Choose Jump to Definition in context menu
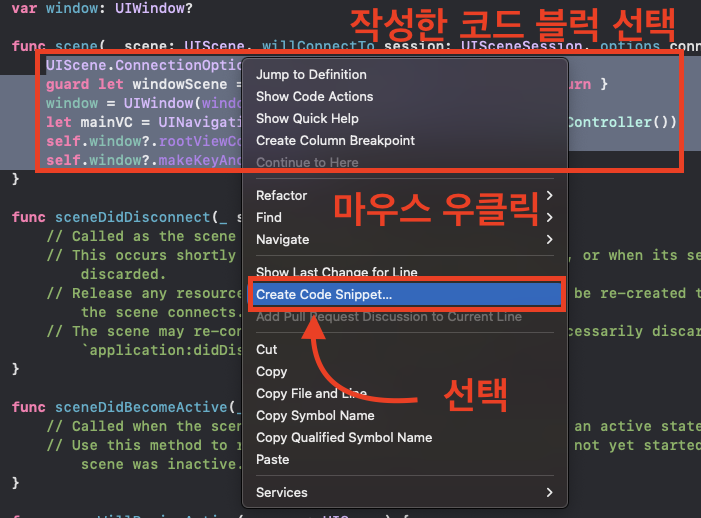 coord(405,75)
